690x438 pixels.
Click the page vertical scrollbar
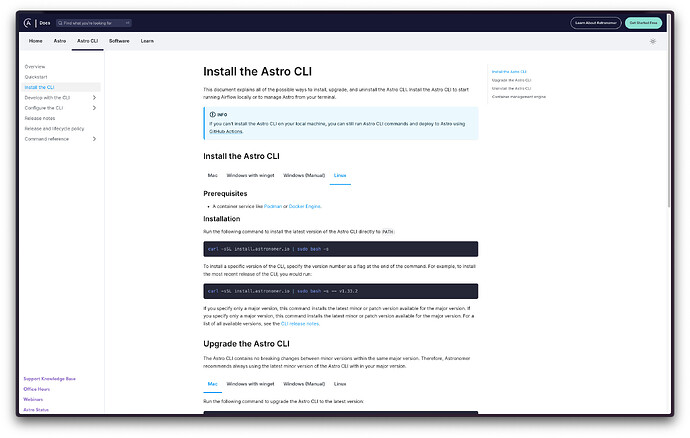(669, 110)
